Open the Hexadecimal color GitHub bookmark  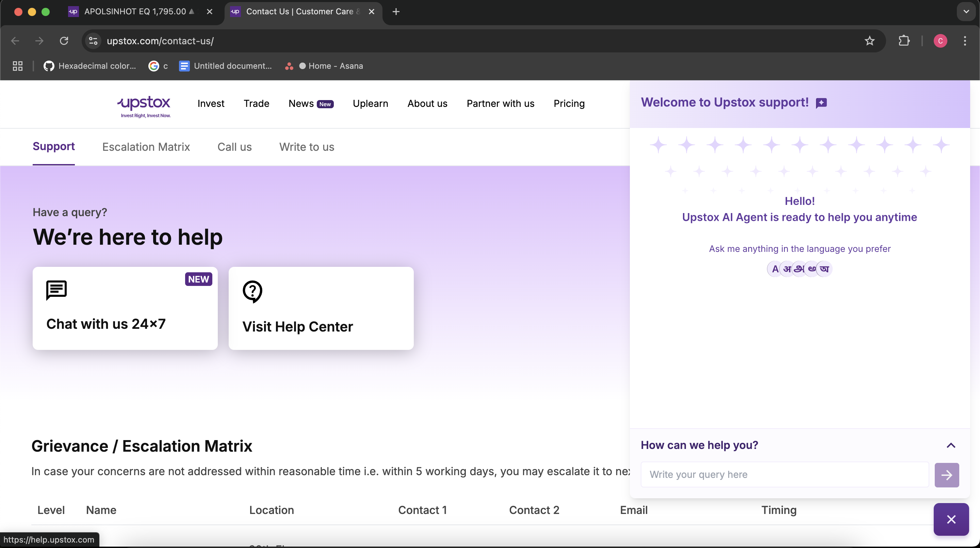90,66
